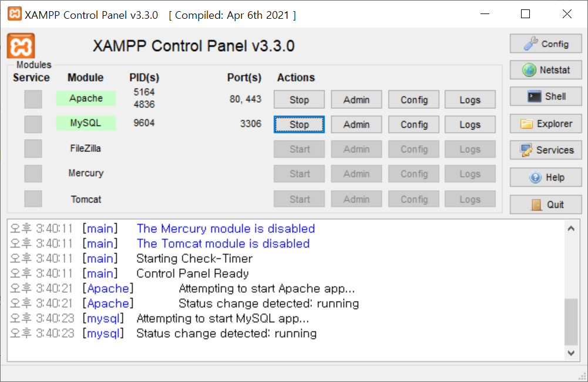The height and width of the screenshot is (382, 588).
Task: Click the Tomcat module name
Action: [x=86, y=200]
